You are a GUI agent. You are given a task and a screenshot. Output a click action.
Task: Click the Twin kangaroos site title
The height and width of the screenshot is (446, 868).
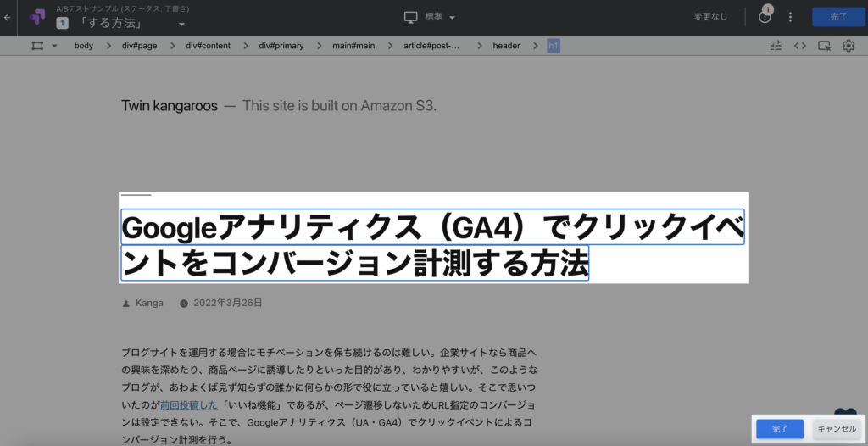170,106
